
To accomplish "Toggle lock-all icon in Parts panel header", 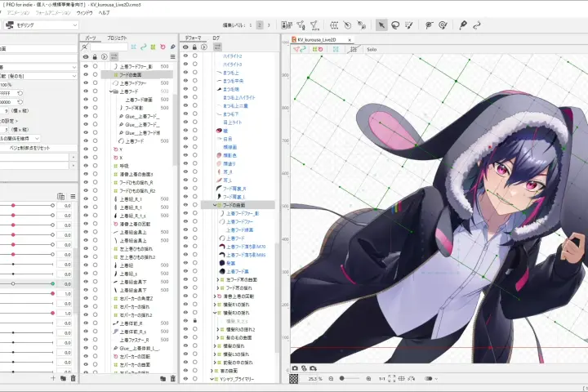I will tap(95, 57).
